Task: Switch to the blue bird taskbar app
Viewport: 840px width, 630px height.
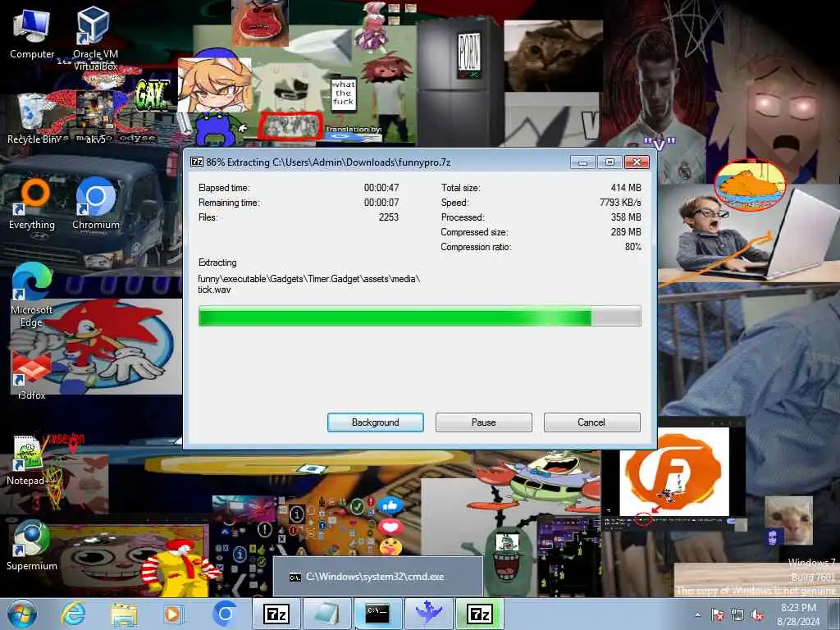Action: tap(428, 614)
